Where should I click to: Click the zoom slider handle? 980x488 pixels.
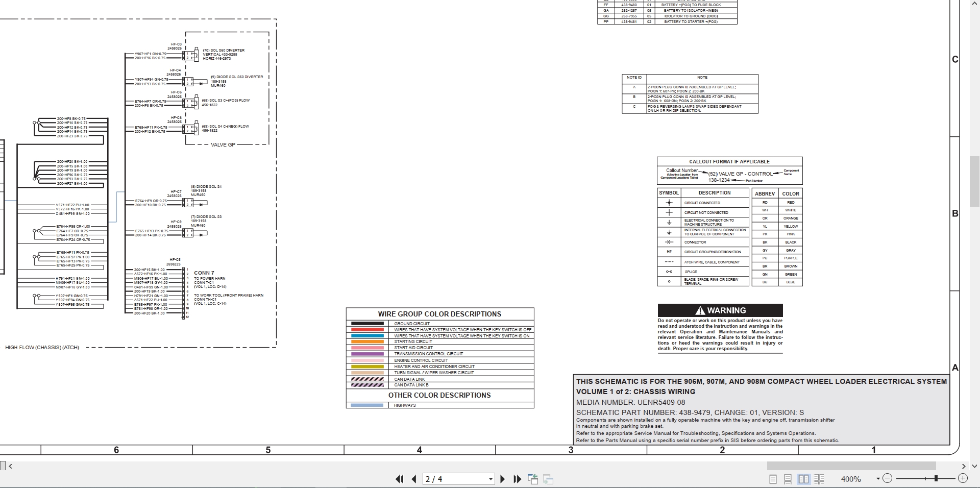[936, 478]
